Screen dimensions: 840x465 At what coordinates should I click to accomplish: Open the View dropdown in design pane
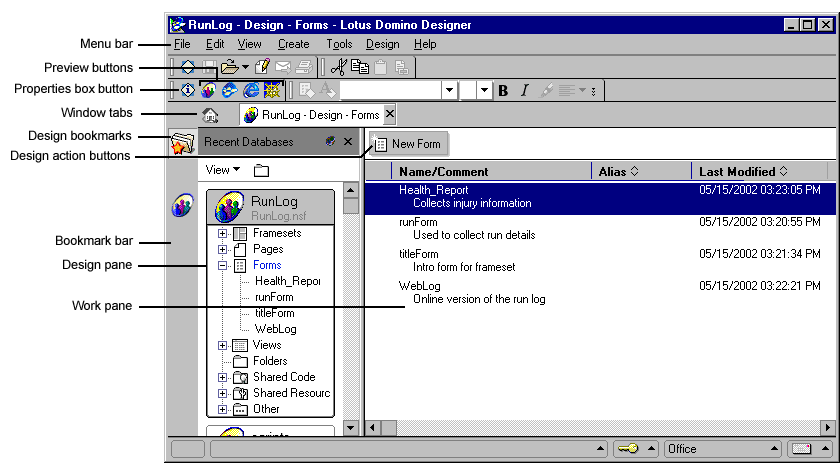[x=223, y=170]
